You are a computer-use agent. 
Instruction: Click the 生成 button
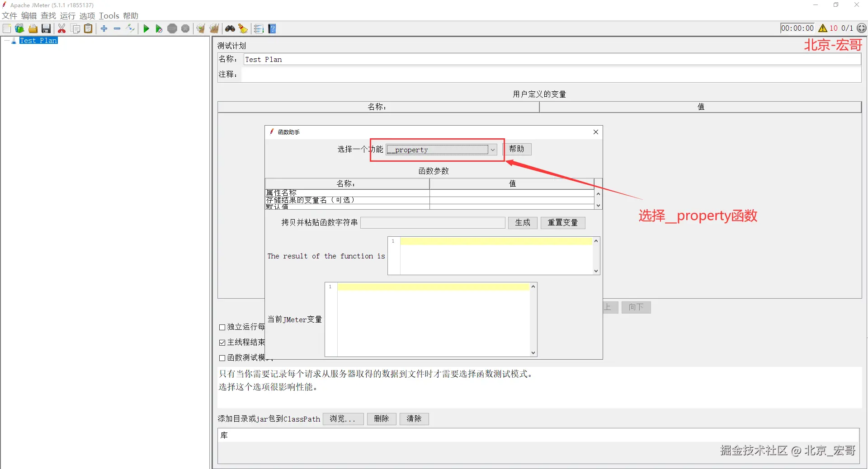point(523,223)
